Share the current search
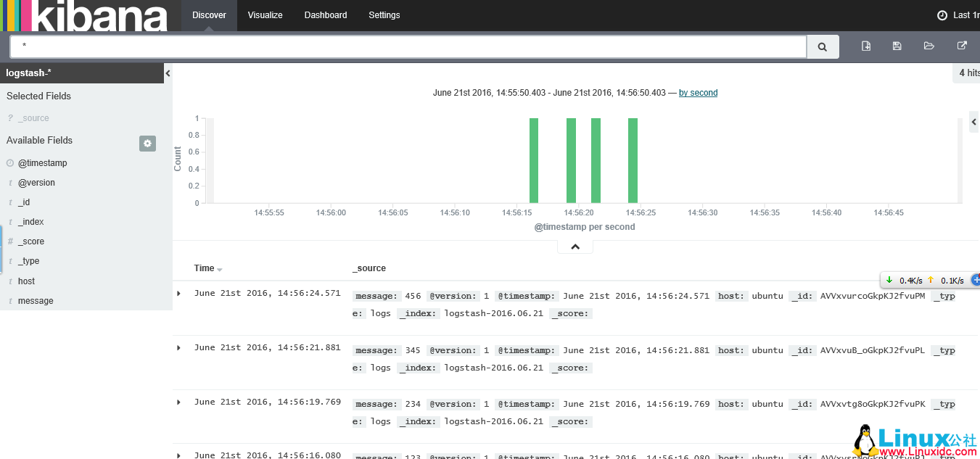Viewport: 980px width, 459px height. pos(962,45)
